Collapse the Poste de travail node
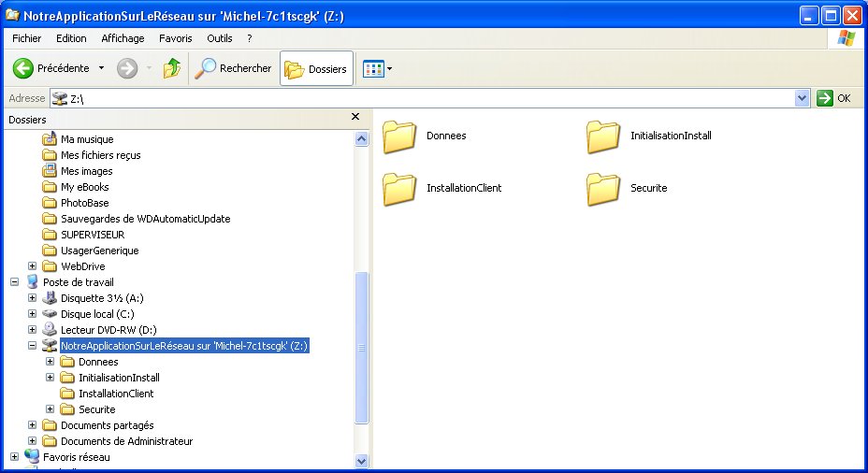868x473 pixels. pos(14,282)
